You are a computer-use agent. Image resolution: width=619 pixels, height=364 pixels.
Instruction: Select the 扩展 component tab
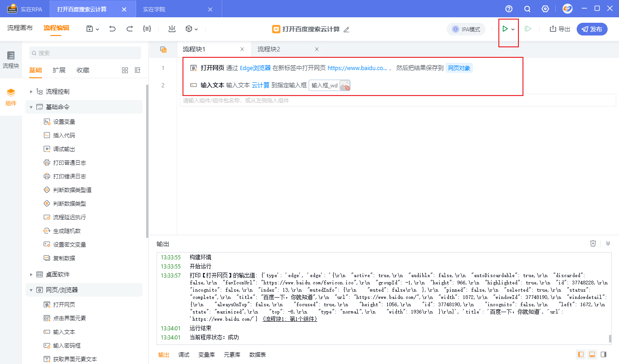(x=59, y=70)
